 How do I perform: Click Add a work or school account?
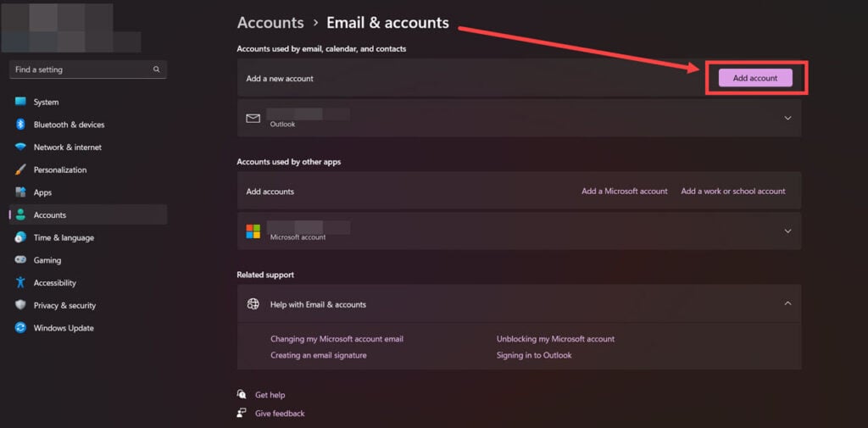pos(733,191)
